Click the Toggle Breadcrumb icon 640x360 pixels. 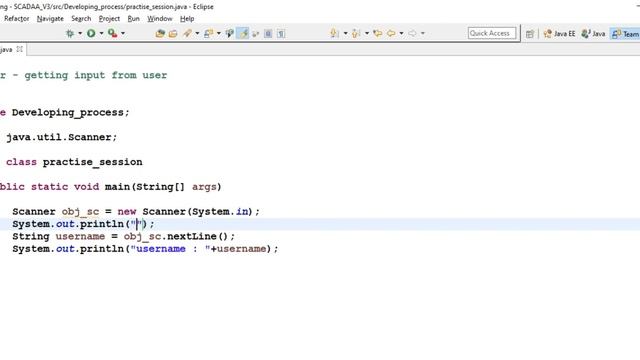coord(229,33)
